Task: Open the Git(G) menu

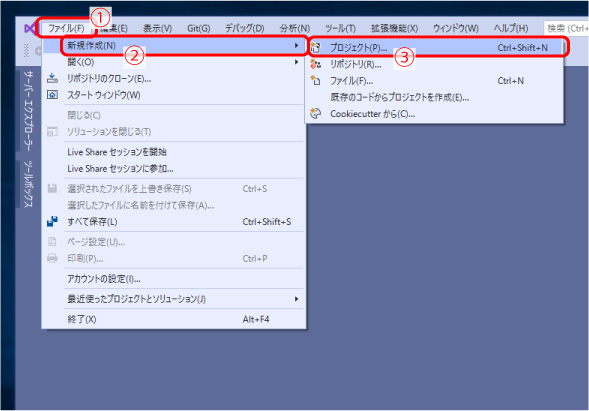Action: (198, 29)
